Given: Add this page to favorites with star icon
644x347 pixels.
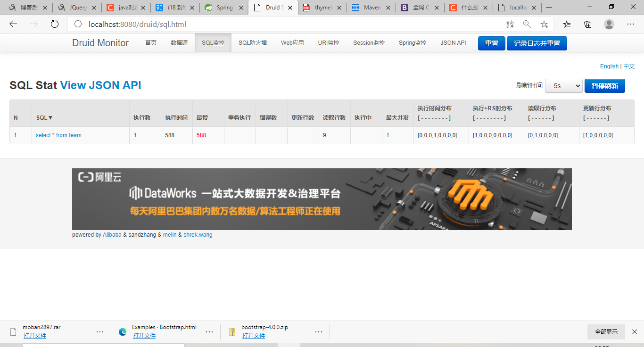Looking at the screenshot, I should [544, 24].
